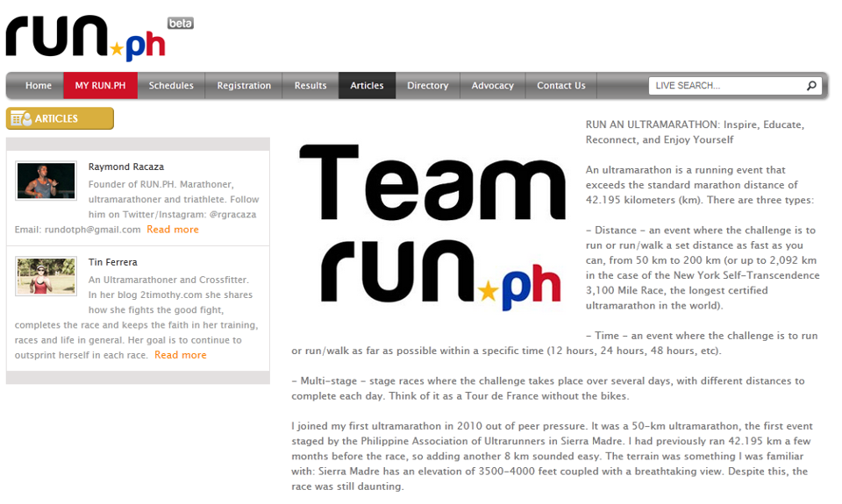
Task: Open Raymond Racaza's profile photo
Action: pyautogui.click(x=46, y=181)
